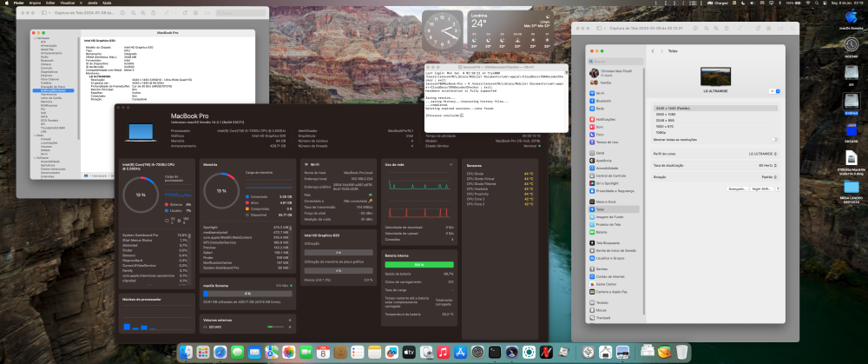Click the share icon in the right Preview toolbar
This screenshot has height=364, width=868.
727,29
